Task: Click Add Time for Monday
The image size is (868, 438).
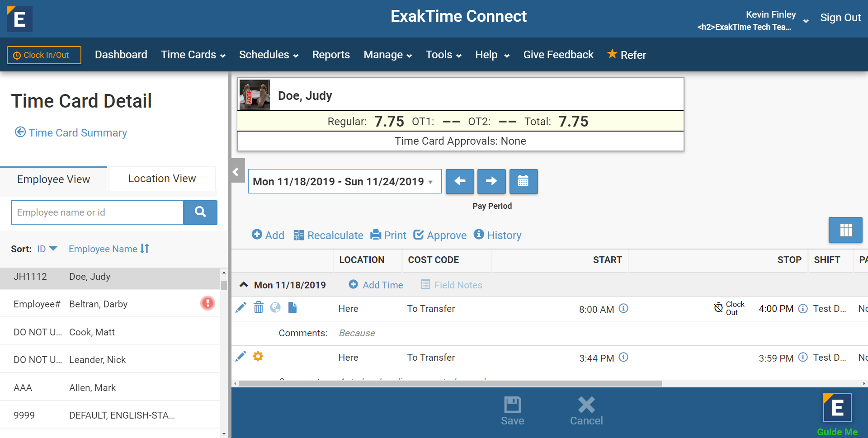Action: [376, 285]
